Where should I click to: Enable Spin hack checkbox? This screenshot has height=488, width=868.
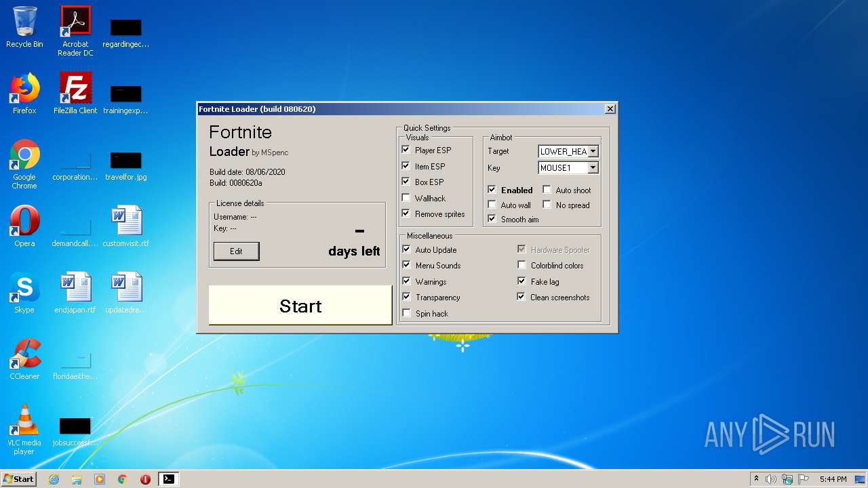coord(406,313)
